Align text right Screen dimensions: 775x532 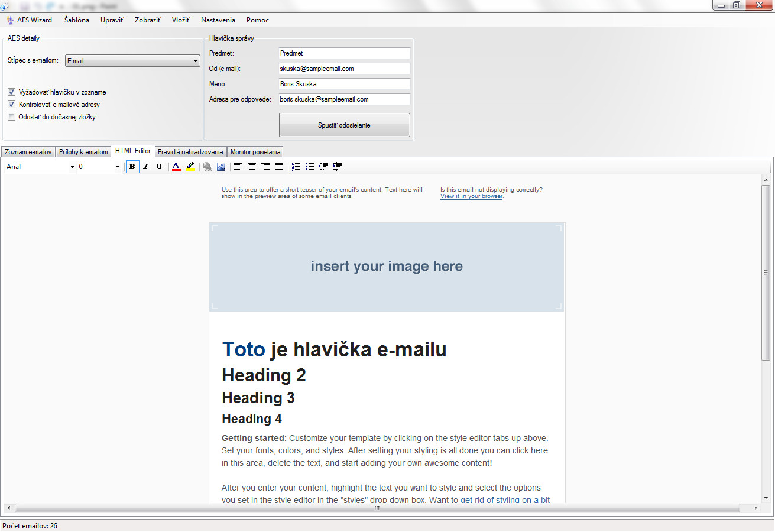(265, 167)
